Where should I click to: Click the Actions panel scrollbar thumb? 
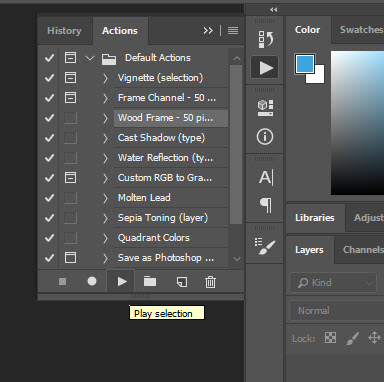pos(236,144)
